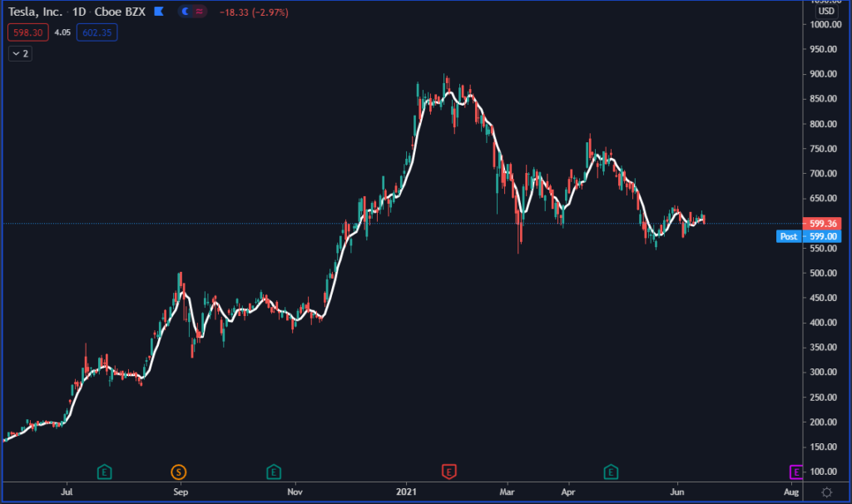Click the moon extended-hours session icon
This screenshot has height=504, width=852.
[x=186, y=12]
